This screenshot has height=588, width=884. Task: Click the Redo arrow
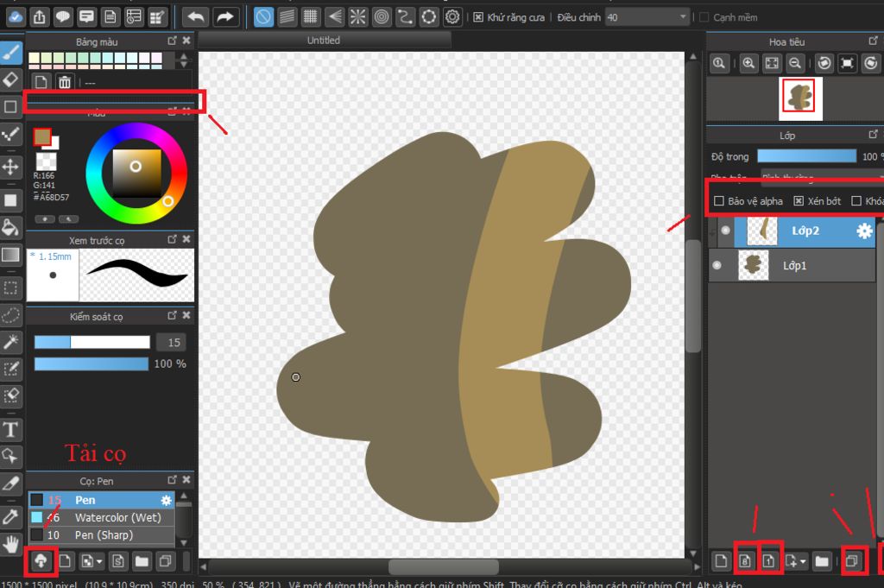coord(225,17)
